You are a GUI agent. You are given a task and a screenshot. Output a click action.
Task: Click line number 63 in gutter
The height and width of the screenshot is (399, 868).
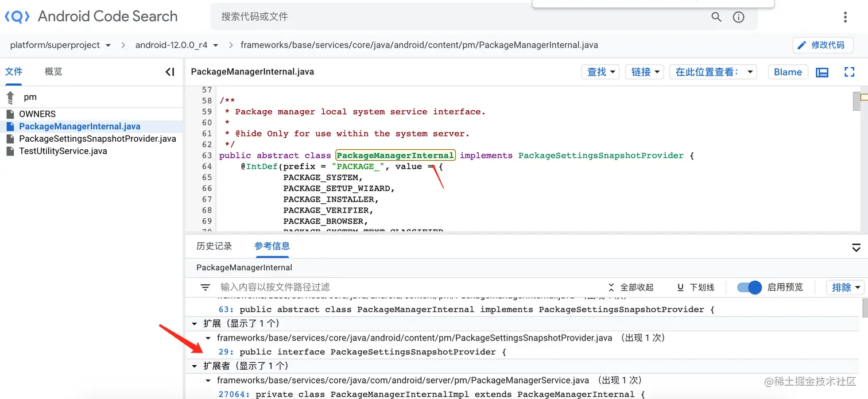pyautogui.click(x=207, y=156)
